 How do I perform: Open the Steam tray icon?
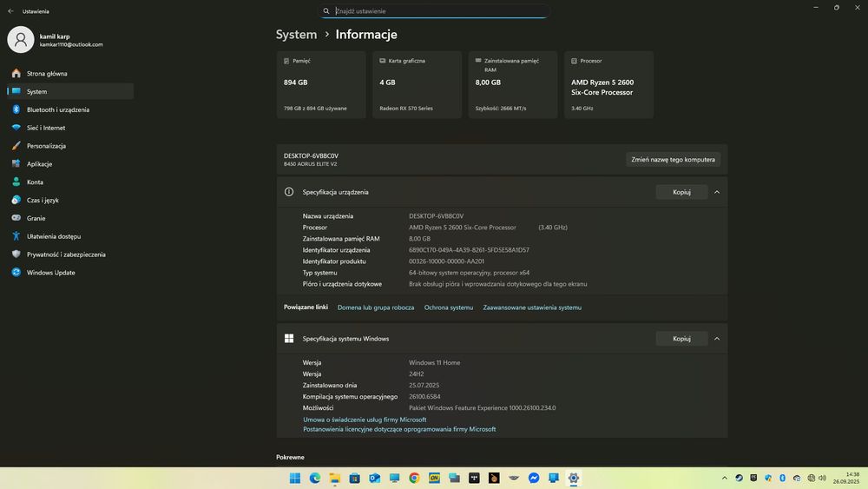(x=739, y=478)
